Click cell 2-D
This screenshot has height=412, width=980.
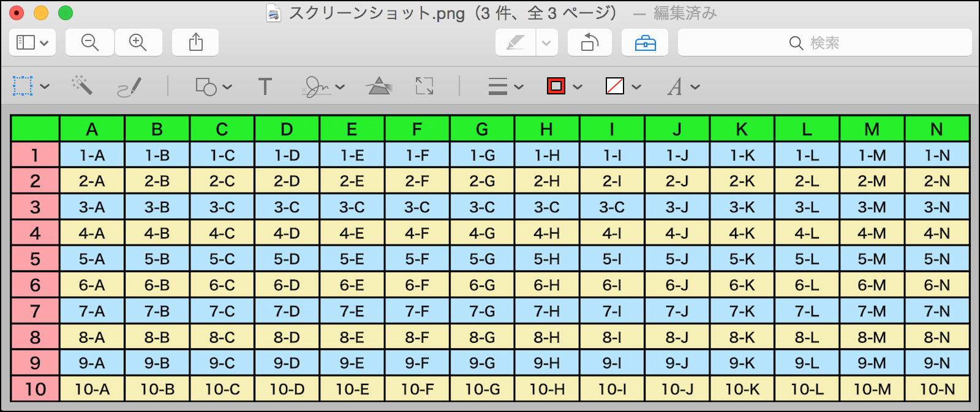click(x=287, y=181)
